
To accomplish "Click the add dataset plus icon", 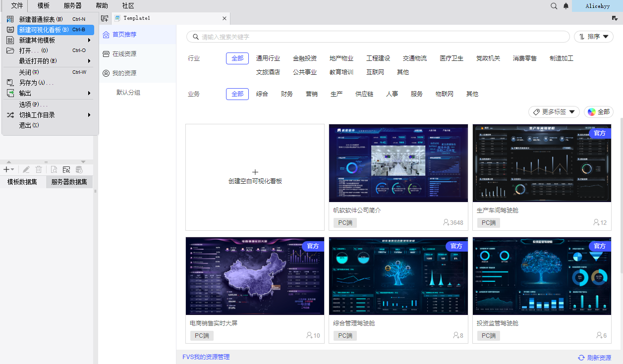I will (x=8, y=169).
